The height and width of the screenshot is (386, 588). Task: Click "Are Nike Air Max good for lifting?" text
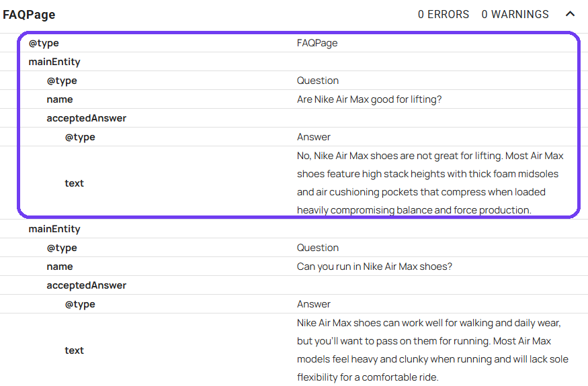369,99
